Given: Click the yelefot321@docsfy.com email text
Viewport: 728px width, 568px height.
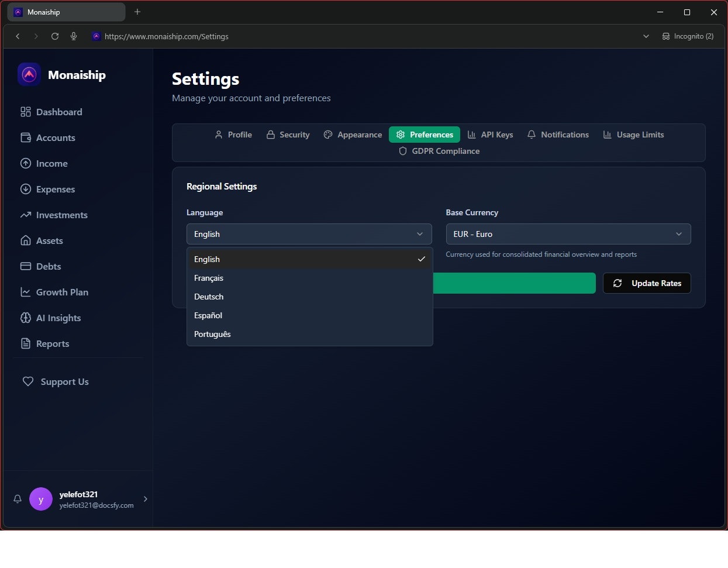Looking at the screenshot, I should click(96, 505).
